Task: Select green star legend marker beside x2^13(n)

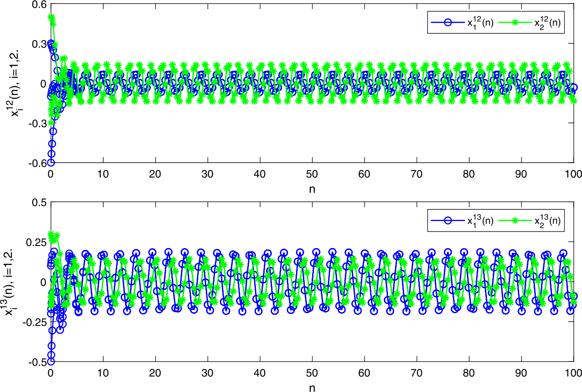Action: click(516, 221)
